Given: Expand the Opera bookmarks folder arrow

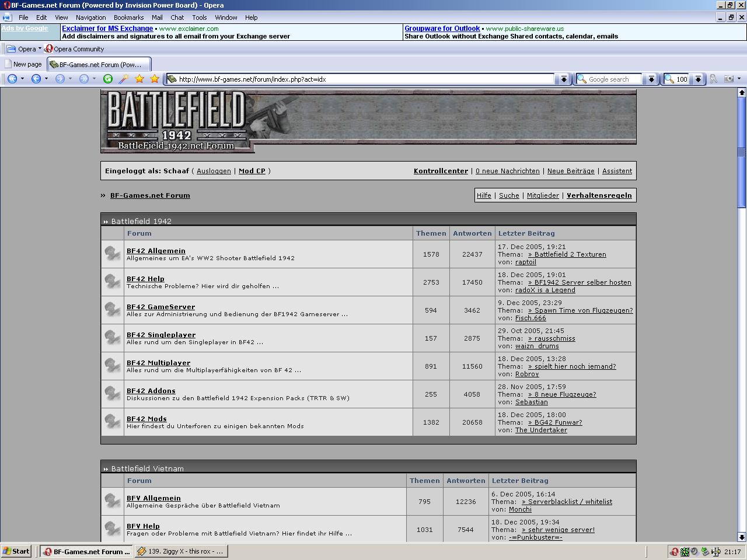Looking at the screenshot, I should (40, 49).
